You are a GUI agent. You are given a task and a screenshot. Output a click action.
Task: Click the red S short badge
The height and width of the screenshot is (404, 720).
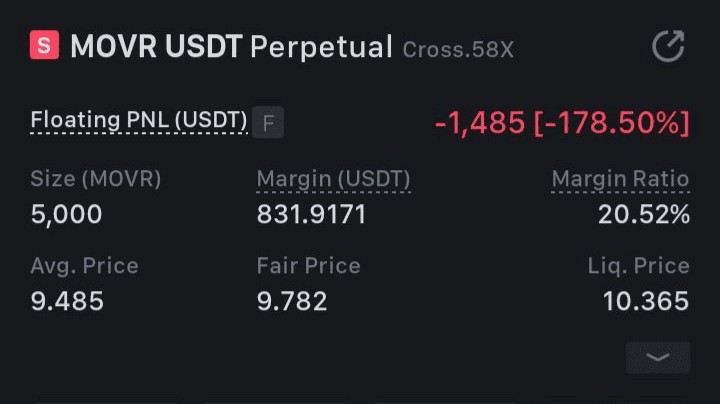click(45, 45)
